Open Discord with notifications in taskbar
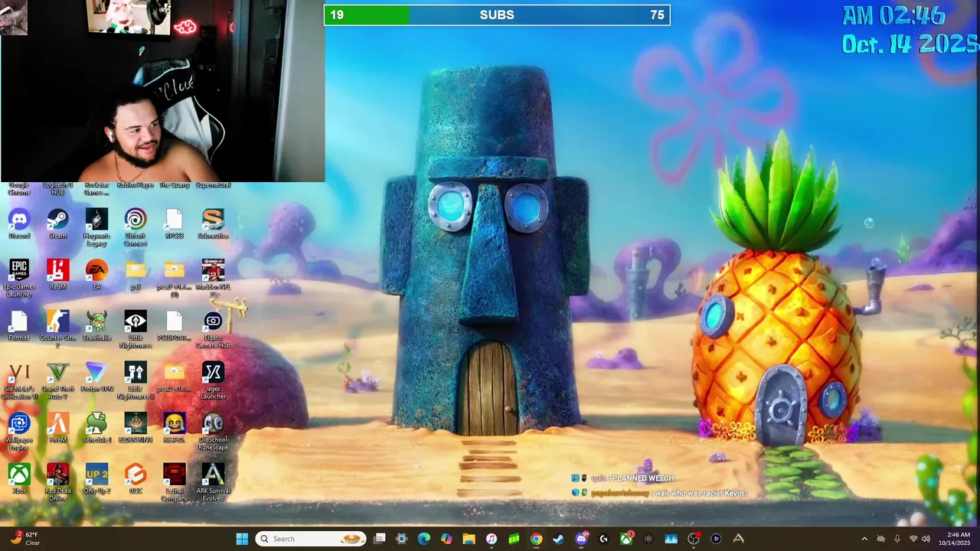The width and height of the screenshot is (980, 551). pyautogui.click(x=581, y=539)
